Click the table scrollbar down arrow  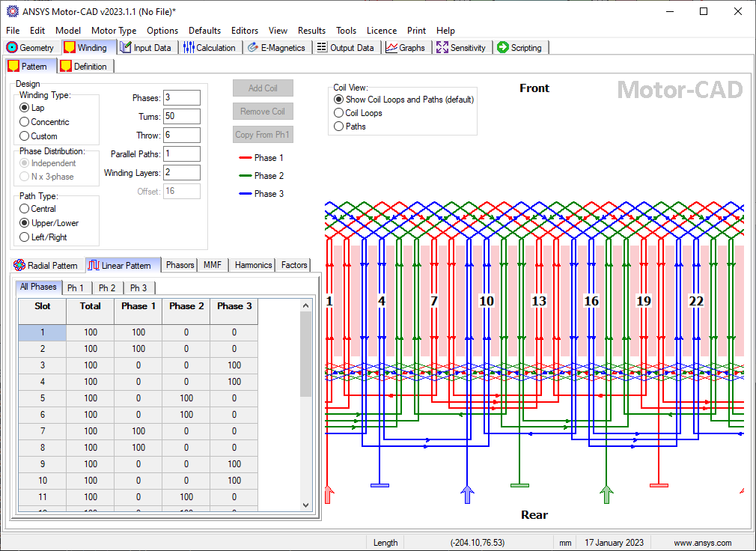305,505
